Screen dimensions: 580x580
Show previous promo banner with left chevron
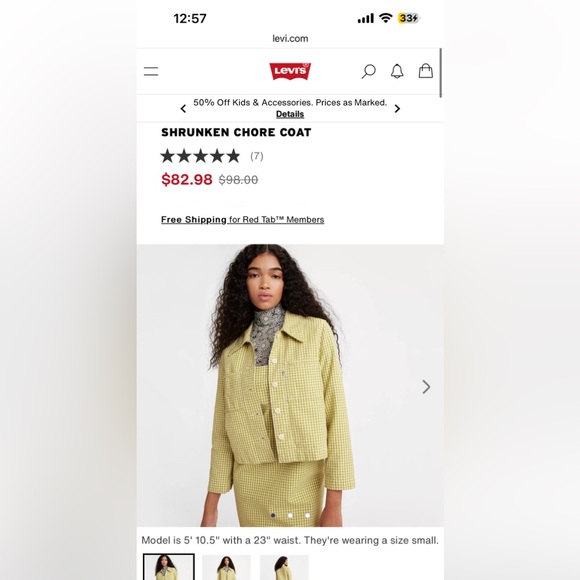183,109
